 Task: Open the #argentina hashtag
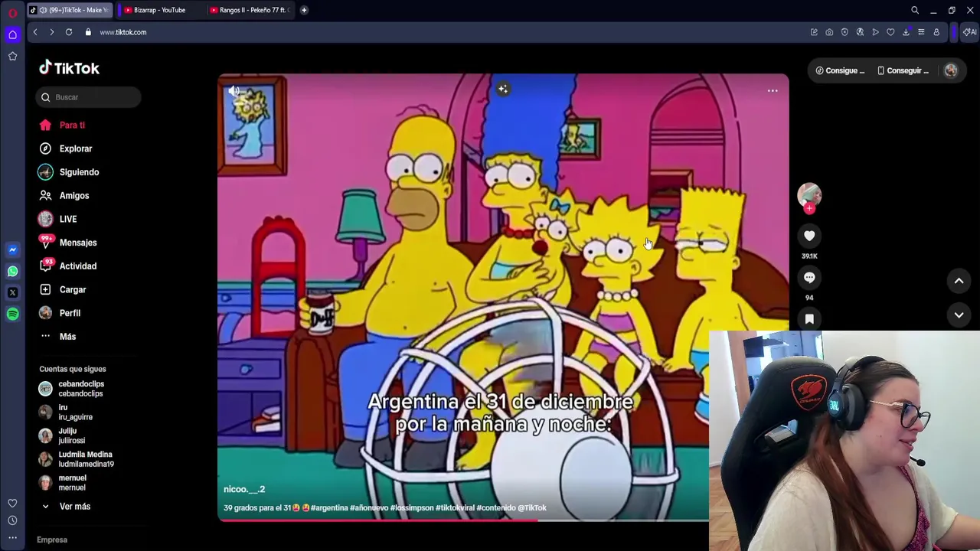coord(329,507)
